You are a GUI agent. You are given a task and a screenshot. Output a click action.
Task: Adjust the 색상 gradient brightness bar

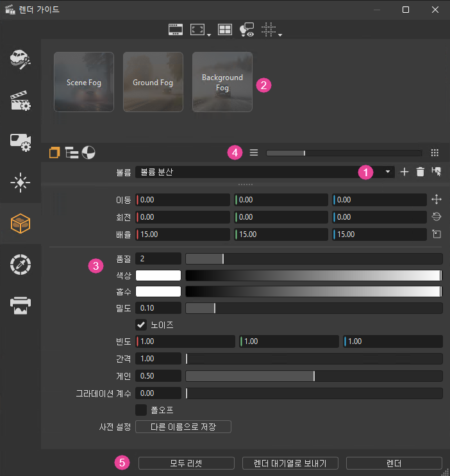pos(314,275)
